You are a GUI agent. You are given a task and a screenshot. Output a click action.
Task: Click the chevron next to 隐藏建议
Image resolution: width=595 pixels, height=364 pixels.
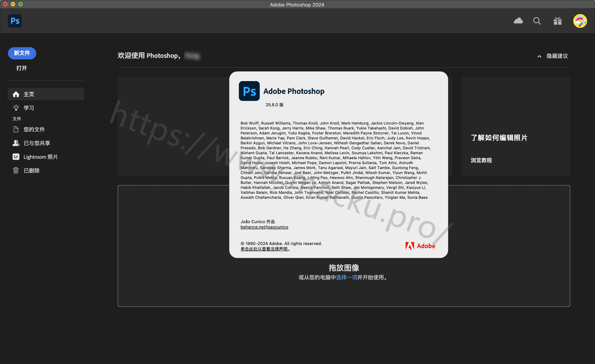click(539, 56)
